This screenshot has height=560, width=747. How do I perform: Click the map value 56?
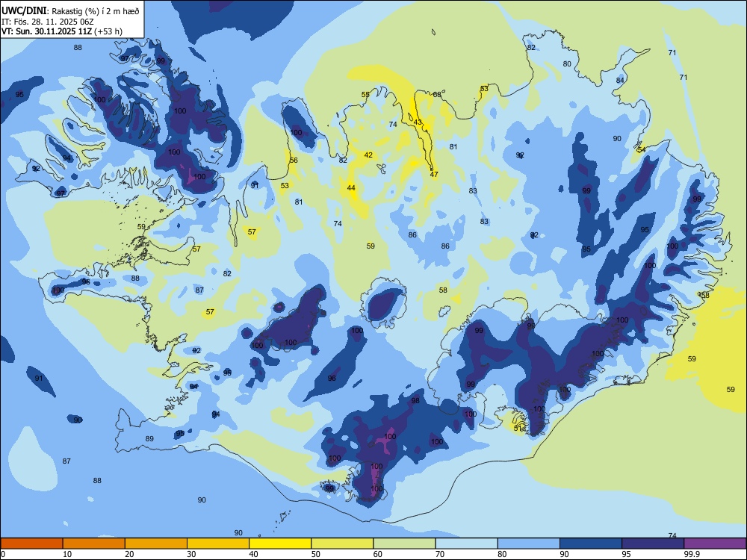click(294, 160)
